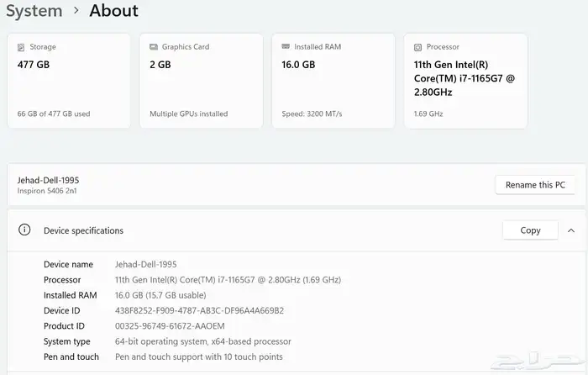The height and width of the screenshot is (375, 588).
Task: Go back to System breadcrumb
Action: click(x=34, y=11)
